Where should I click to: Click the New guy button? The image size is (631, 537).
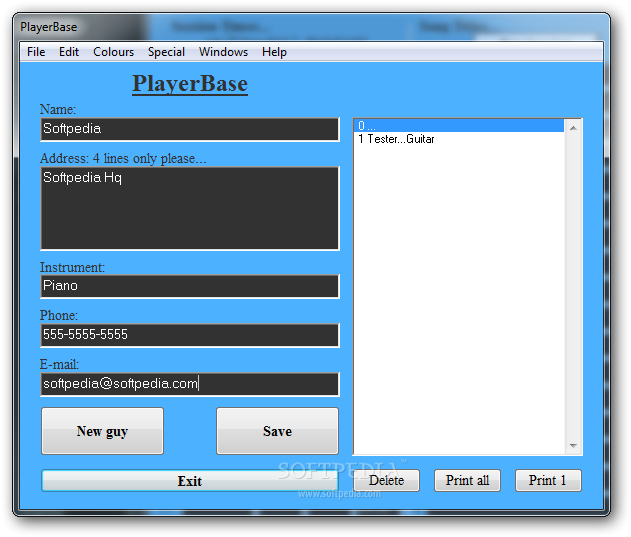(x=103, y=431)
